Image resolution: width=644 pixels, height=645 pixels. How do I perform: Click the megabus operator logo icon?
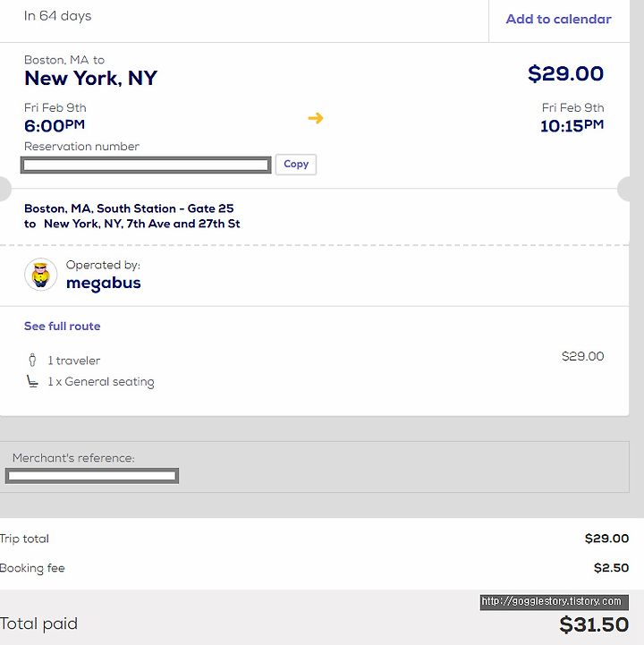coord(41,275)
